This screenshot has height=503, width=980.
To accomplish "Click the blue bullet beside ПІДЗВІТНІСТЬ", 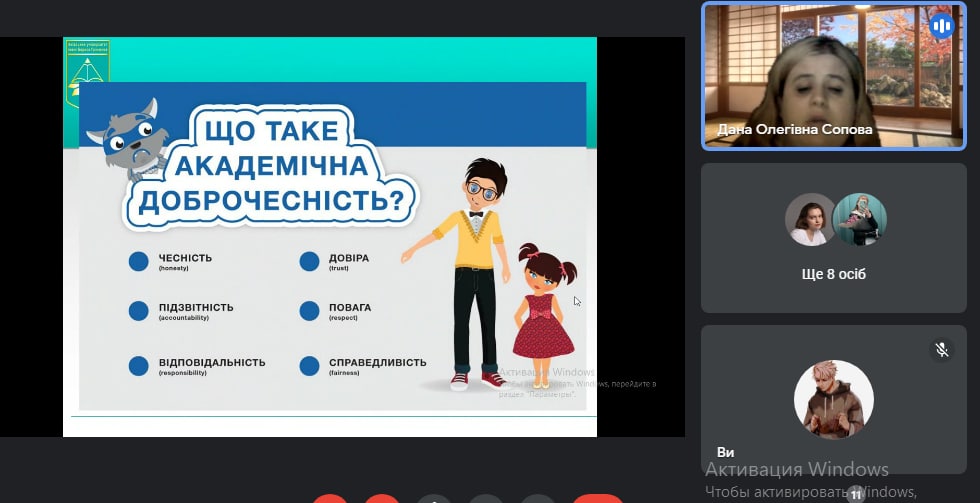I will coord(139,311).
